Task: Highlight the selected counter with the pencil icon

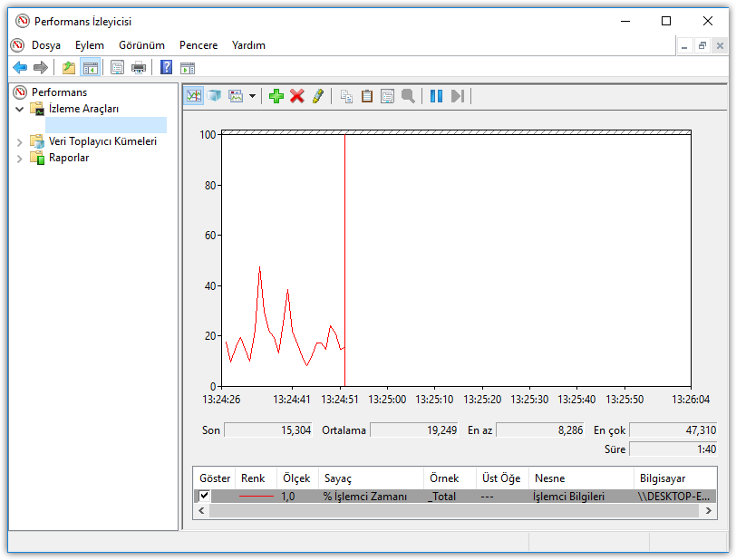Action: click(x=318, y=95)
